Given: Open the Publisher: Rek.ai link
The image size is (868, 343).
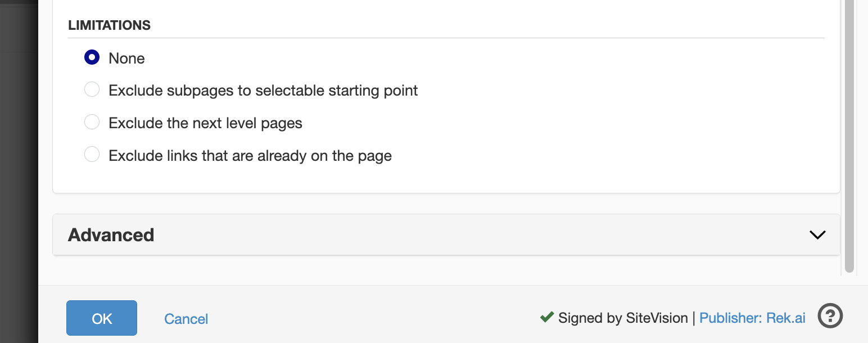Looking at the screenshot, I should pos(752,318).
